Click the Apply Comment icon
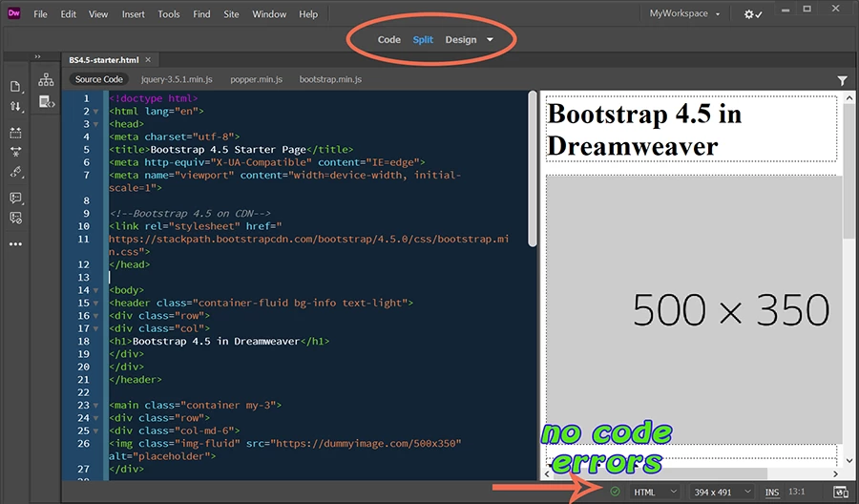Image resolution: width=859 pixels, height=504 pixels. (x=15, y=198)
